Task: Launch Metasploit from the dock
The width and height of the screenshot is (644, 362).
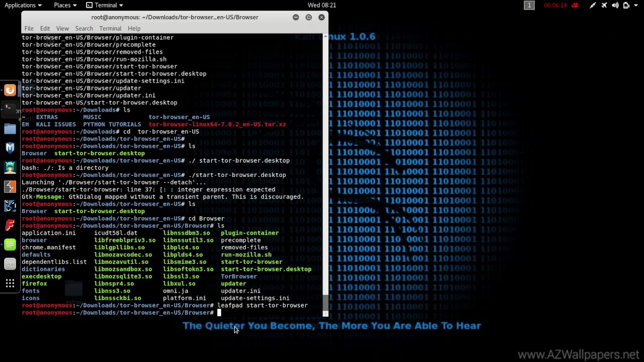Action: pos(10,148)
